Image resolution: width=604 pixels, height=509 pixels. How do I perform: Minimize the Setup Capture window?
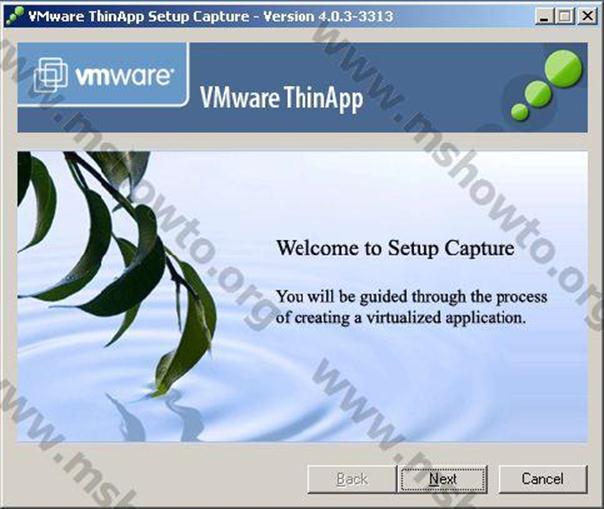tap(546, 16)
